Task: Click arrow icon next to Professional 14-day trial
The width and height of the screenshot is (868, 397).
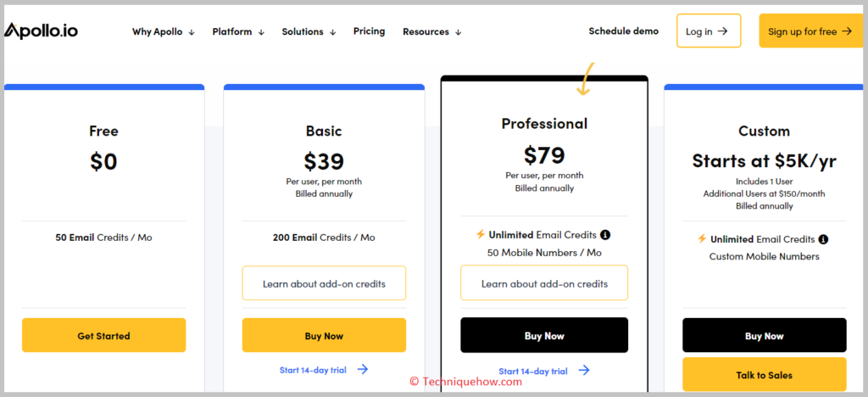Action: coord(583,371)
